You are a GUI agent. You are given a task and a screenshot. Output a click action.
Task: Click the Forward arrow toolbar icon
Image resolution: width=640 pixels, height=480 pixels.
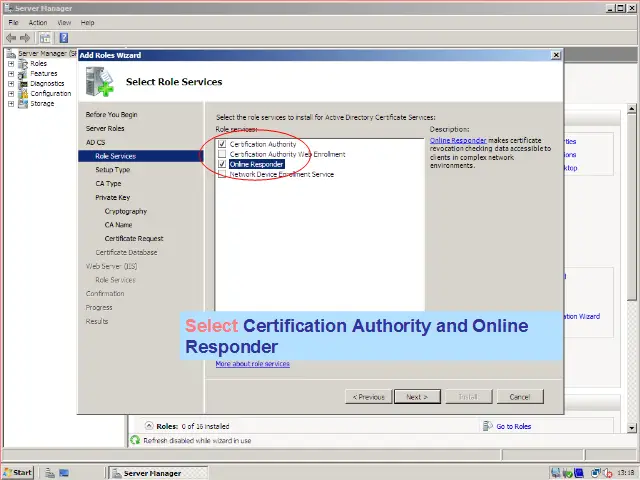pyautogui.click(x=25, y=37)
